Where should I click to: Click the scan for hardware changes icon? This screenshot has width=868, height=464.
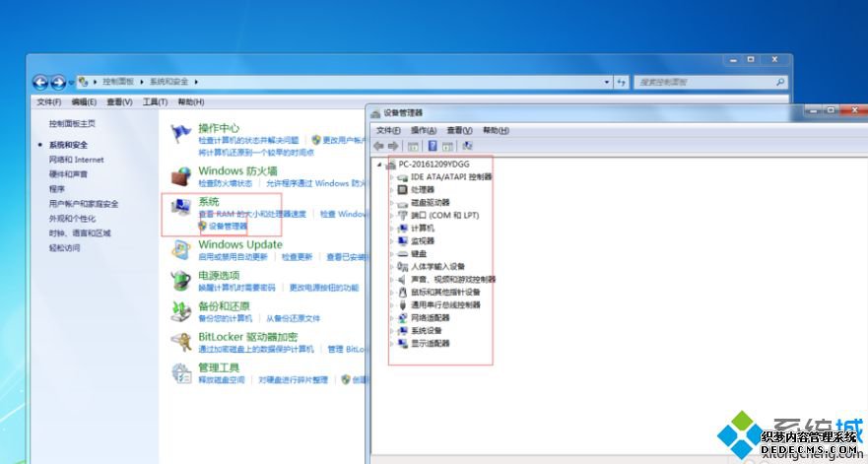(468, 146)
